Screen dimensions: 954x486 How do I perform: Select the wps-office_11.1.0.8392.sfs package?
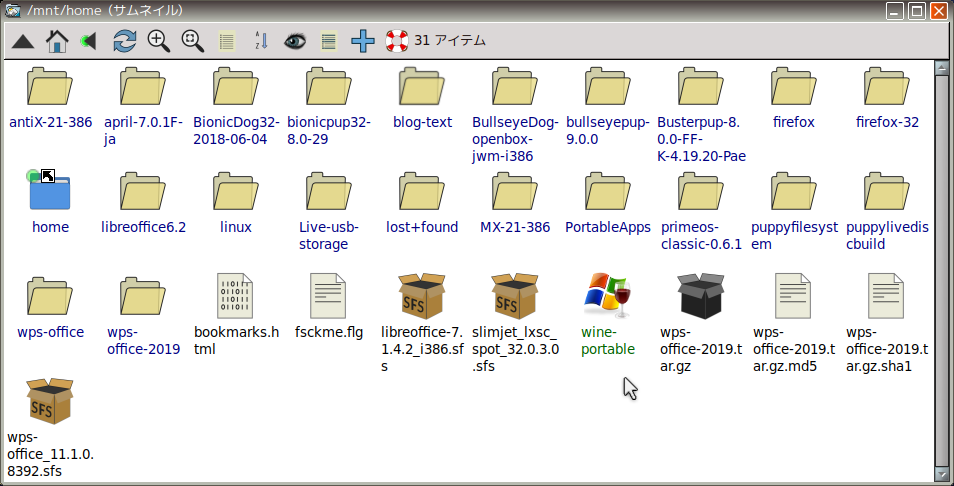[x=50, y=401]
